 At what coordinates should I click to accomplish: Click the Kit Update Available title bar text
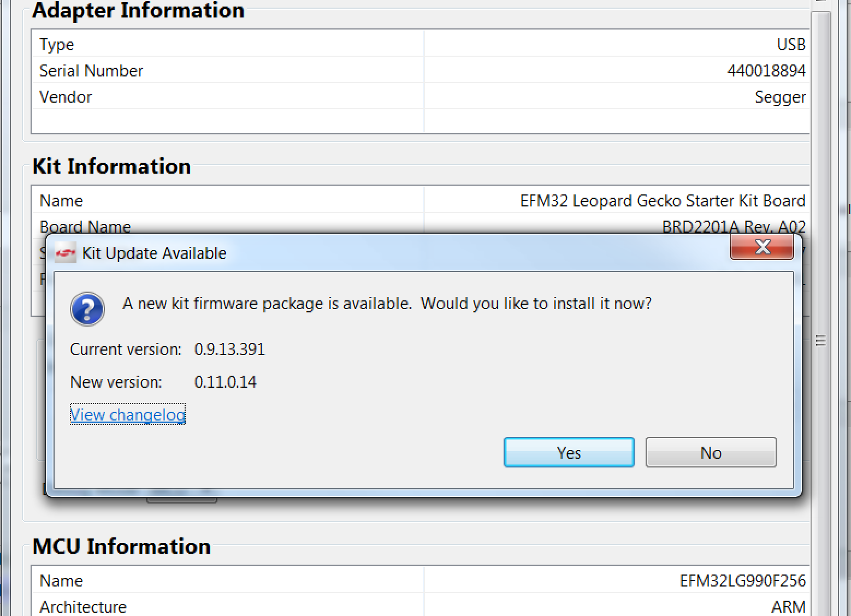(x=154, y=253)
